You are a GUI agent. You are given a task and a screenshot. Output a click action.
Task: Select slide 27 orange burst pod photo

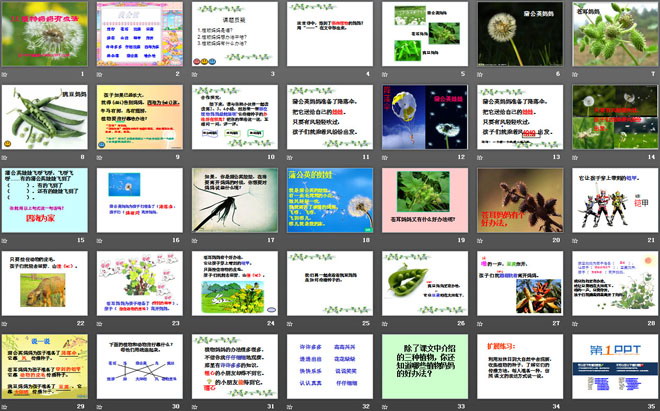[520, 283]
